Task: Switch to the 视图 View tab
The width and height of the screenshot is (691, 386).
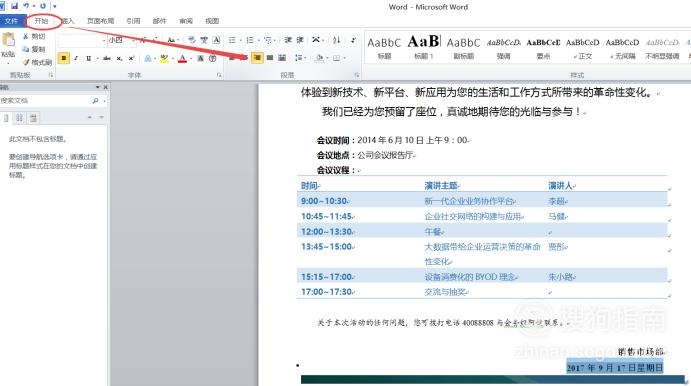Action: 212,21
